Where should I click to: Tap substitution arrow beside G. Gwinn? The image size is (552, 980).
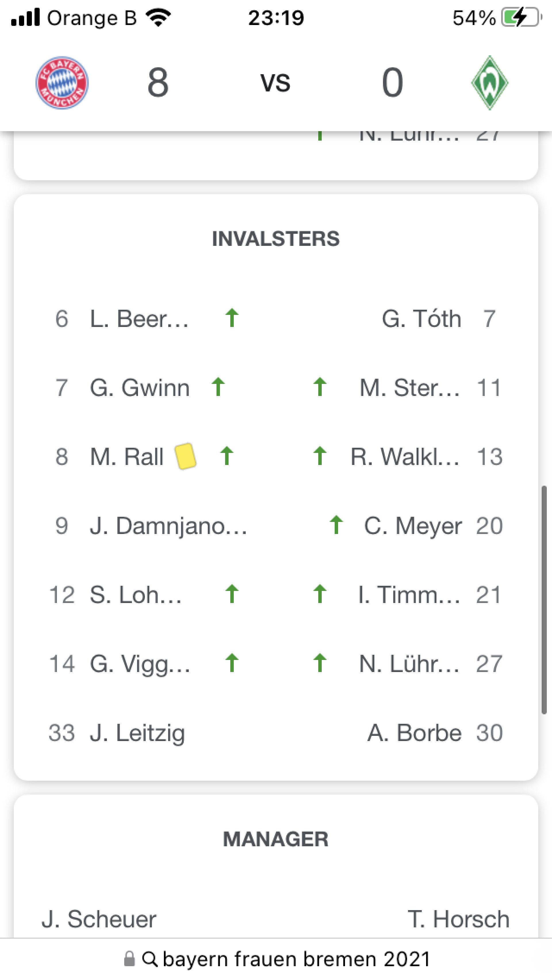[218, 387]
